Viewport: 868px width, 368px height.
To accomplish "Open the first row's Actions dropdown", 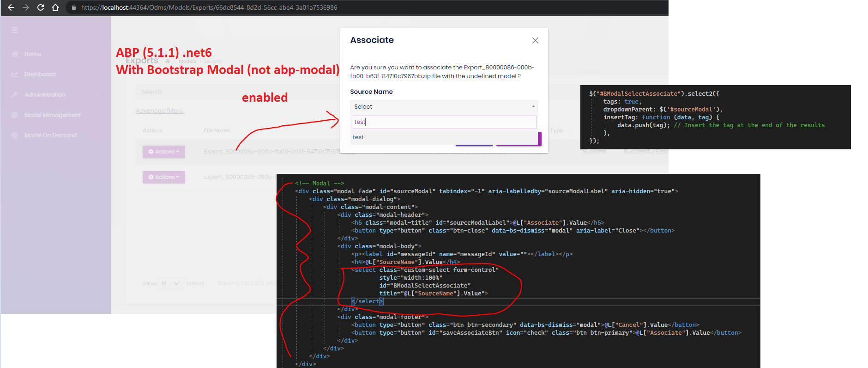I will pyautogui.click(x=163, y=152).
